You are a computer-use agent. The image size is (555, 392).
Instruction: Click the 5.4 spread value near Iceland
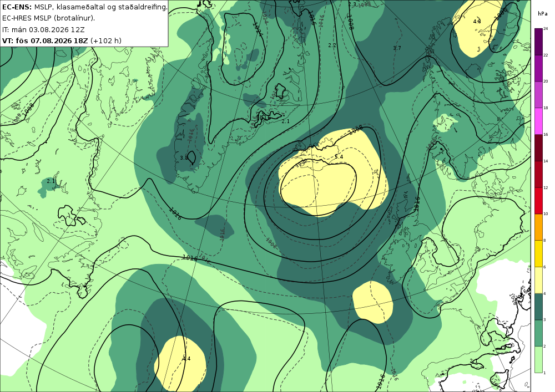(339, 157)
